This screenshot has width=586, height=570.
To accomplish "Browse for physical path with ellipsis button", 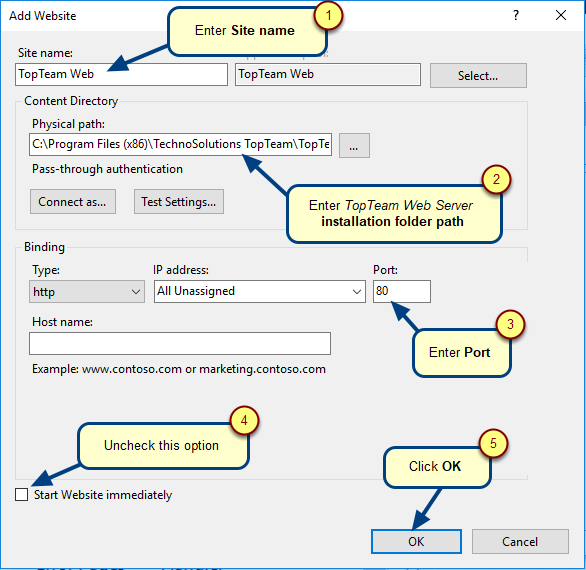I will 354,145.
